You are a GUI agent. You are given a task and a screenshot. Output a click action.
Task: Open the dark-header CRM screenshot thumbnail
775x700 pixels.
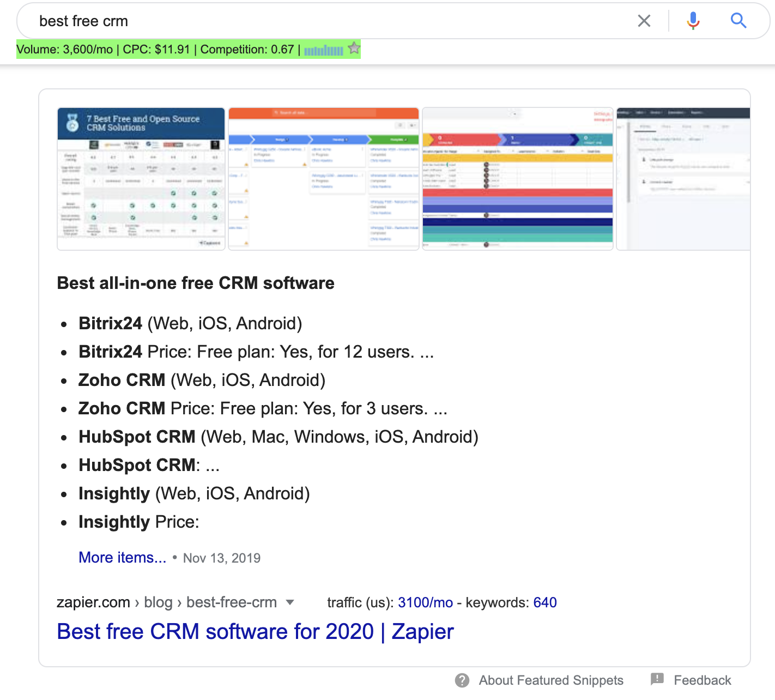tap(683, 179)
